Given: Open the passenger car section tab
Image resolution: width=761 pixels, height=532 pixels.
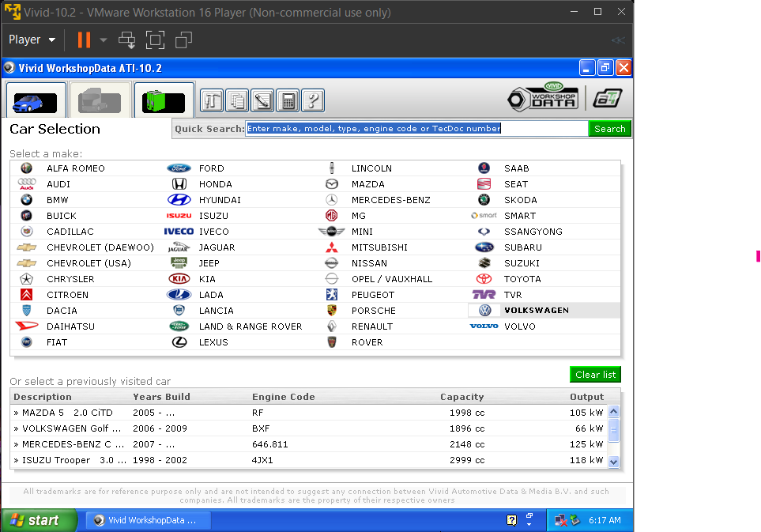Looking at the screenshot, I should pos(36,100).
